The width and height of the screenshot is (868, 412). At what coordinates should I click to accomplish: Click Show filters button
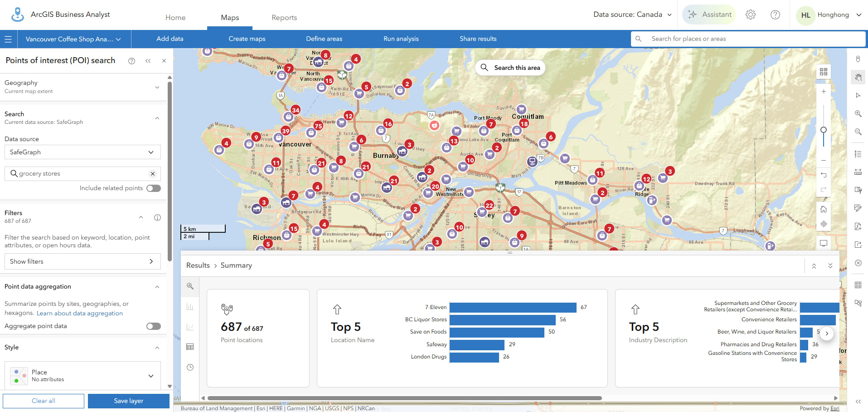click(82, 261)
